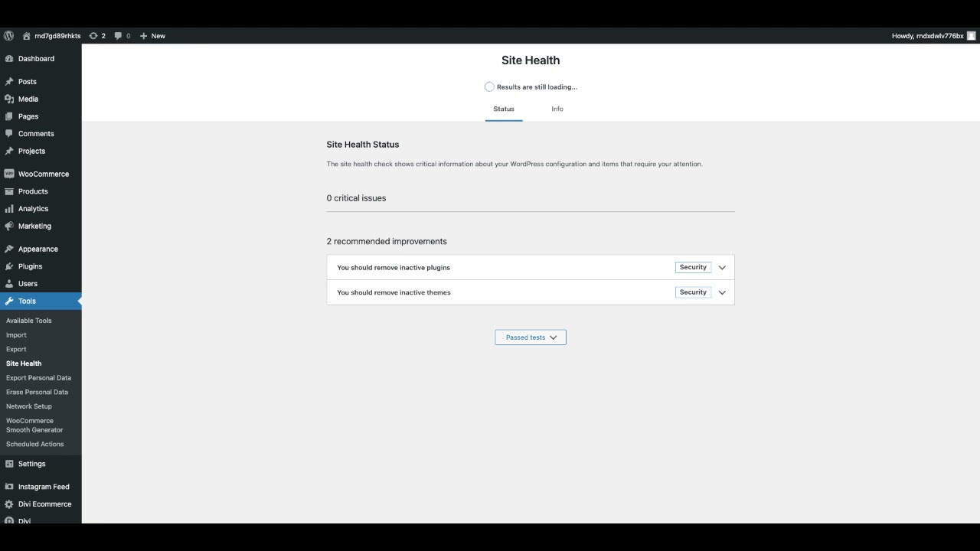Click the '2 recommended improvements' heading

387,241
